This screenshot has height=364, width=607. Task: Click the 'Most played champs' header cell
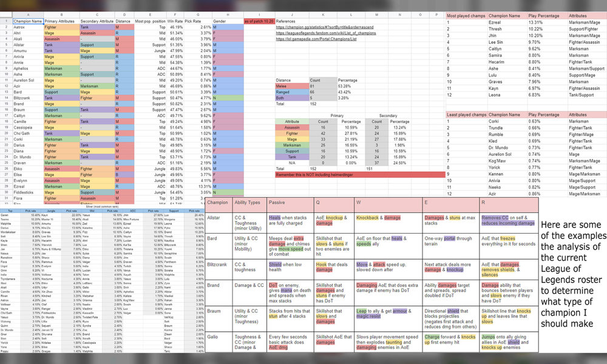pos(466,16)
